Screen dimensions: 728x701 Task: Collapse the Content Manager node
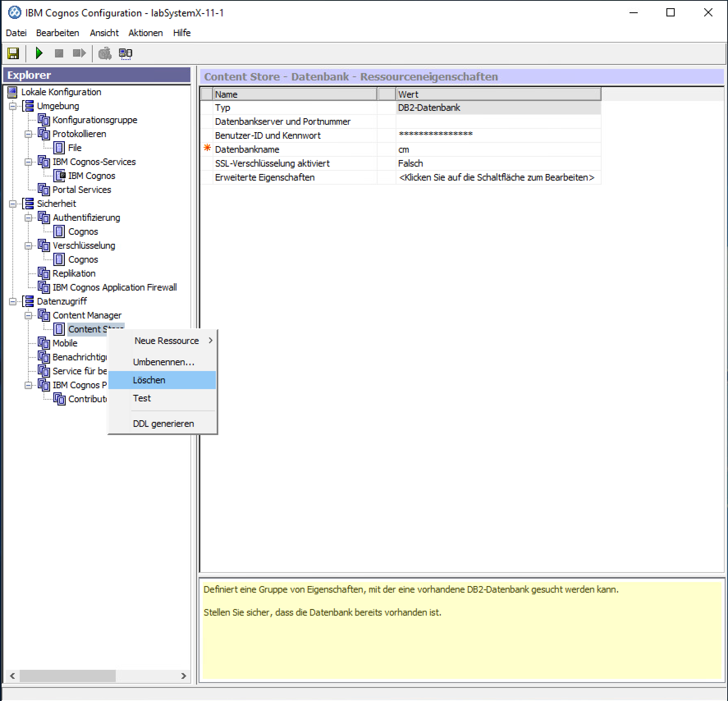coord(28,316)
